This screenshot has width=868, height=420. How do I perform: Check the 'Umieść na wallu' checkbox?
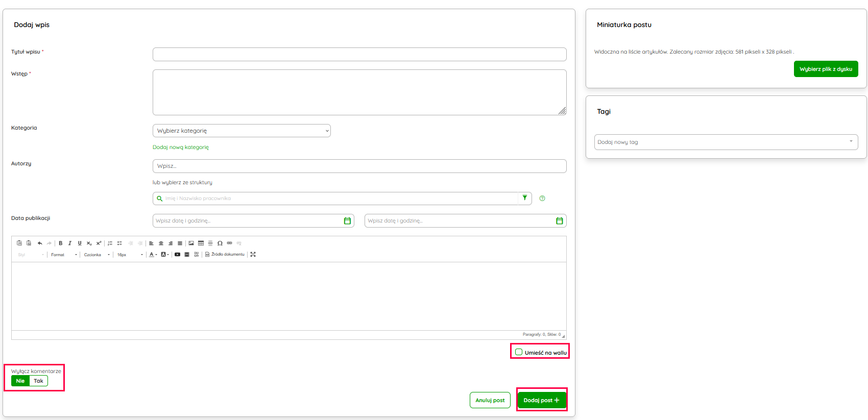click(519, 352)
